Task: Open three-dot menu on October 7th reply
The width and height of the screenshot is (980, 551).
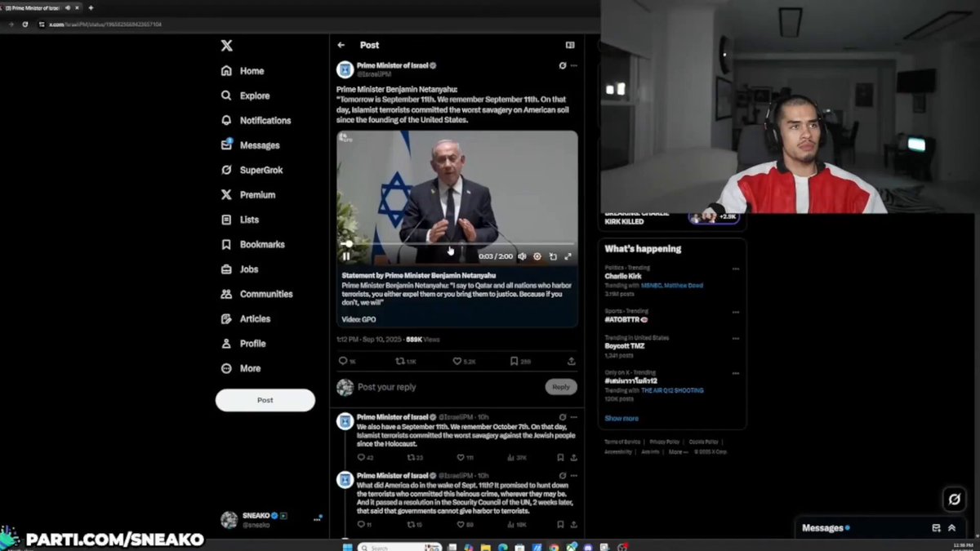Action: (574, 417)
